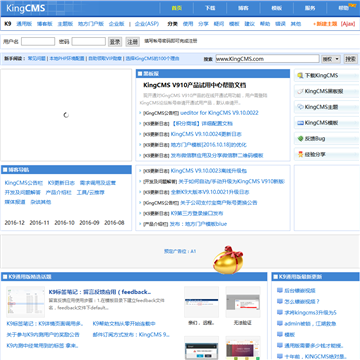Click the topic icon beside 怎么横幅视频？
Image resolution: width=360 pixels, height=360 pixels.
click(280, 301)
